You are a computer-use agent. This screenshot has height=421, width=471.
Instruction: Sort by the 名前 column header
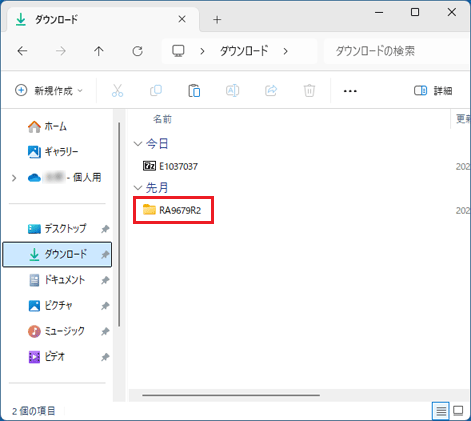(162, 119)
